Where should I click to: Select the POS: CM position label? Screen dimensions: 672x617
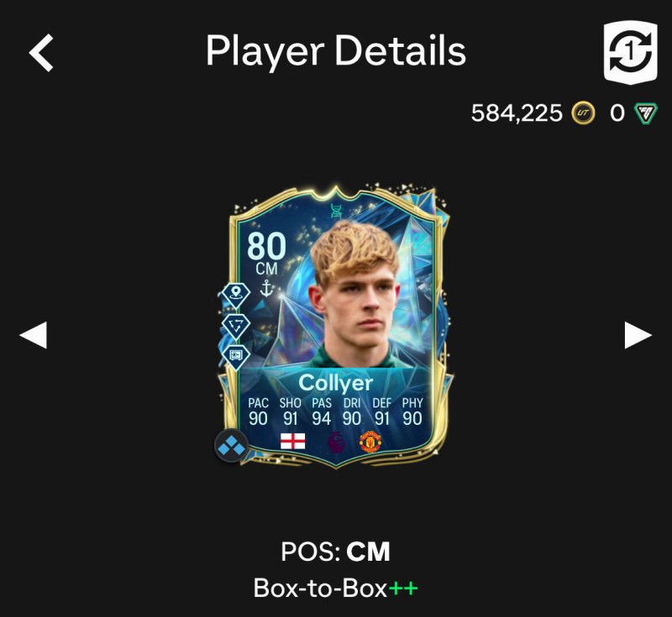(x=335, y=552)
